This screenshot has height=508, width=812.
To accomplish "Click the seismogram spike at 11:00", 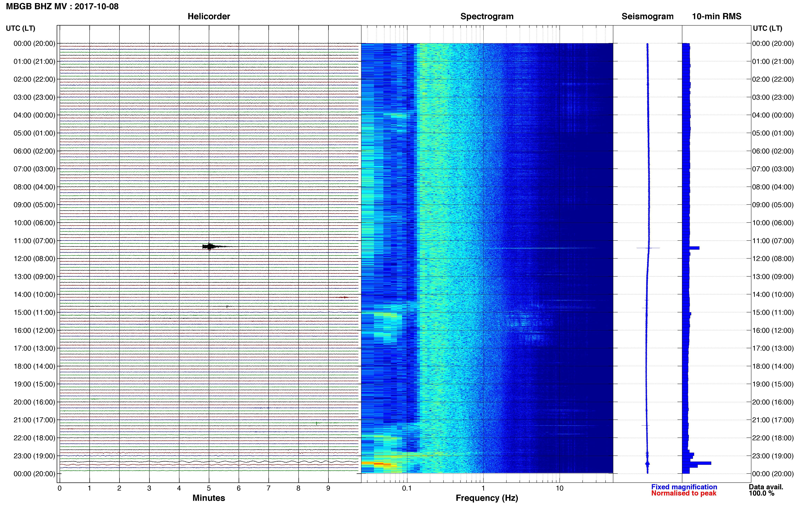I will [x=648, y=248].
